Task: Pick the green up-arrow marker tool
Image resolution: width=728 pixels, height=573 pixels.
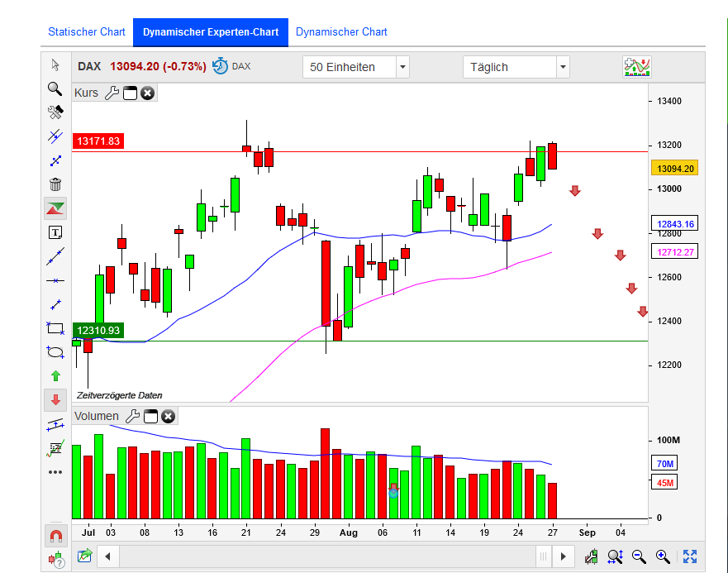Action: click(55, 375)
